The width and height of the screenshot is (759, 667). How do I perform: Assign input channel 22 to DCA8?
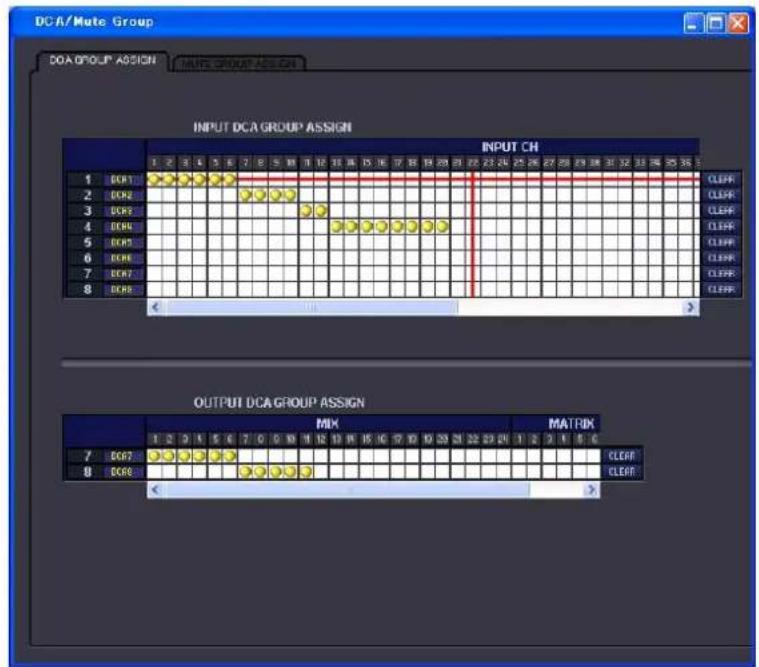coord(473,289)
